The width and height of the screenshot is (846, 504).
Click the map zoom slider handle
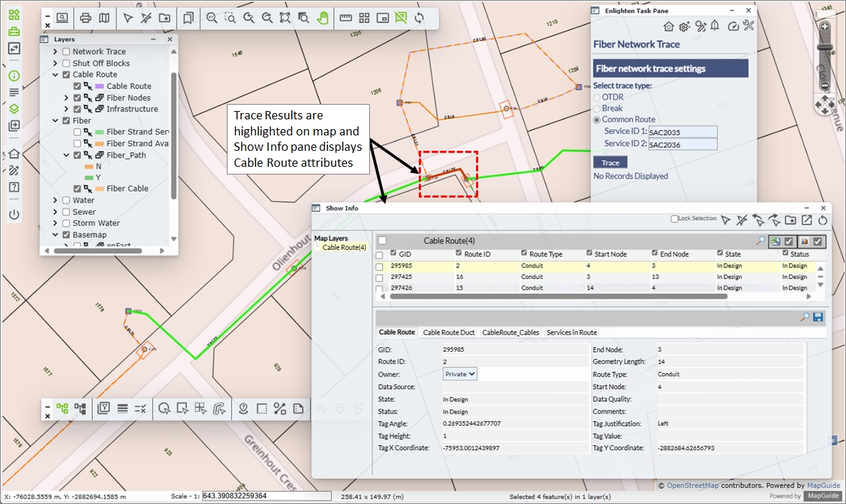(824, 47)
